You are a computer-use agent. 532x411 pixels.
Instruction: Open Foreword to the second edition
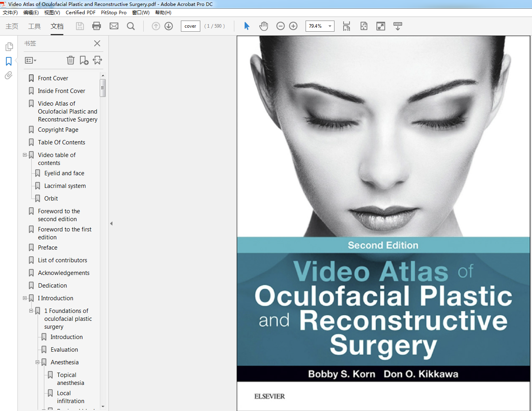click(x=59, y=215)
